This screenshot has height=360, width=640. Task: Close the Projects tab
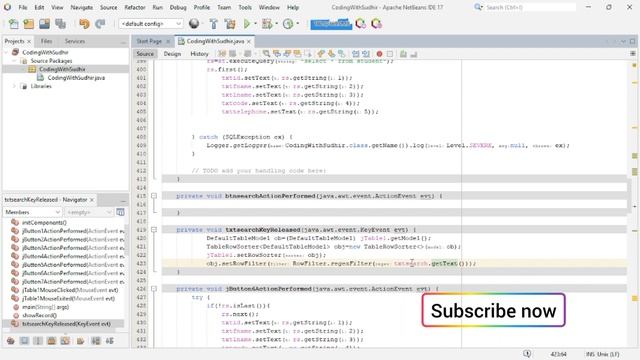tap(29, 42)
